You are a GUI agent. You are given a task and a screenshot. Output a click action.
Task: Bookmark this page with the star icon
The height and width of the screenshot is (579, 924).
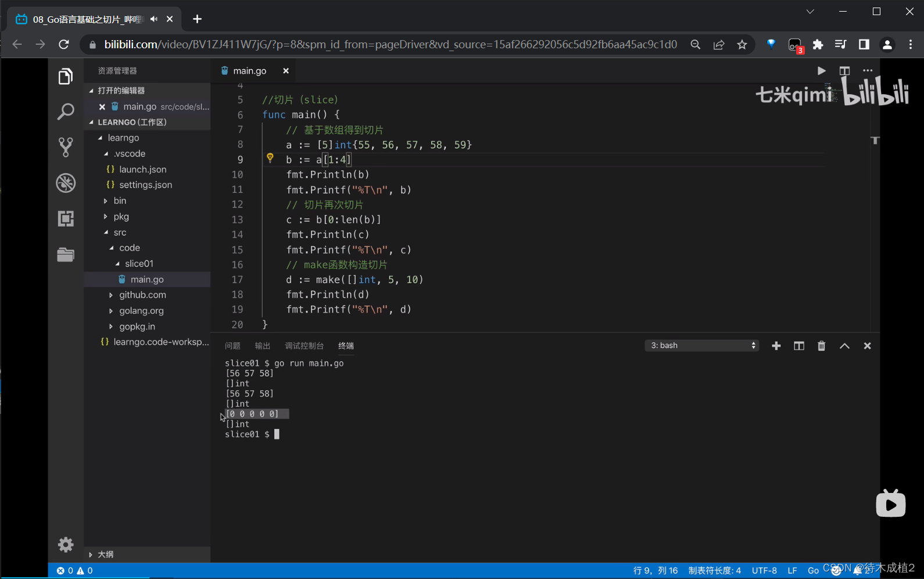click(742, 45)
